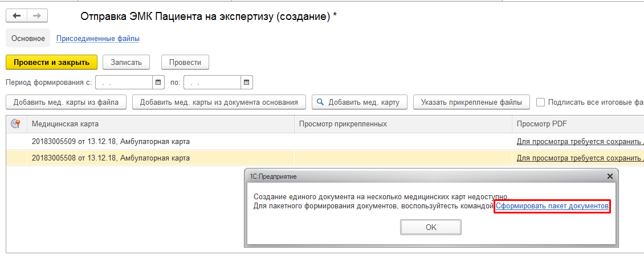
Task: Click Добавить мед. карты из документа основания
Action: click(219, 102)
